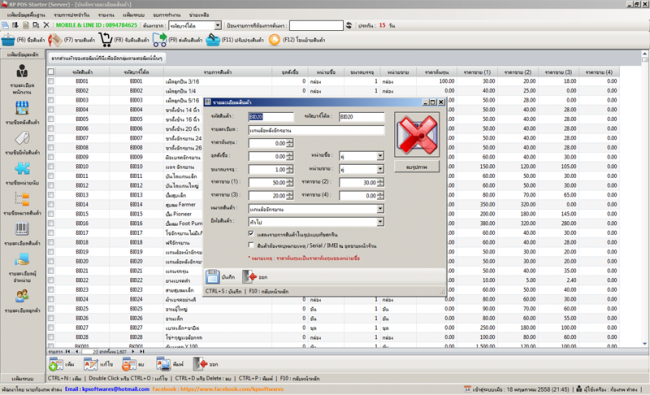650x395 pixels.
Task: Open the handshake supplier sidebar icon
Action: (x=22, y=260)
